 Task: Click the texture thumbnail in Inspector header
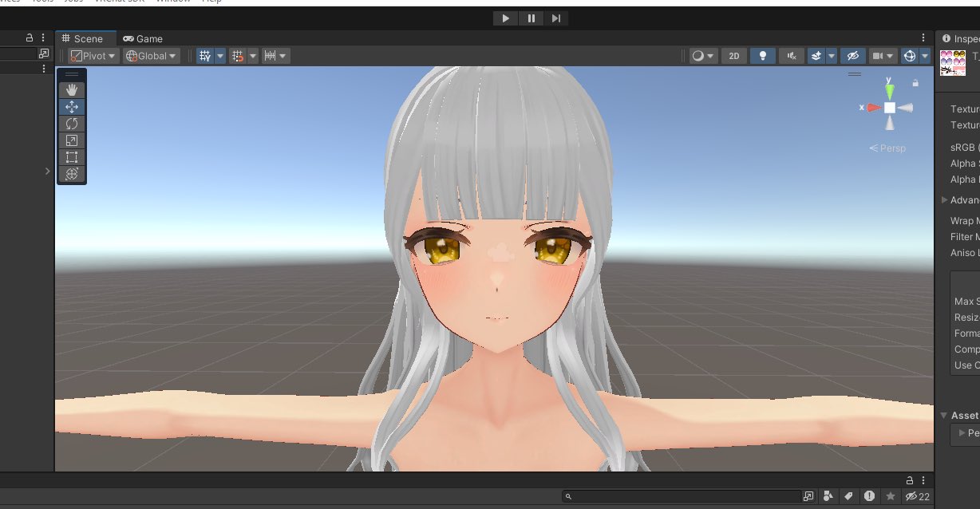(x=952, y=63)
